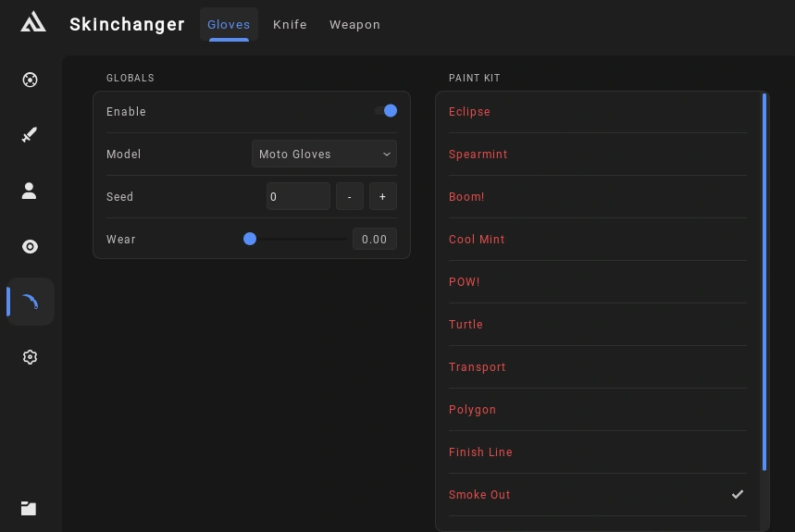Pick the POW! paint kit
Screen dimensions: 795x532
click(597, 281)
